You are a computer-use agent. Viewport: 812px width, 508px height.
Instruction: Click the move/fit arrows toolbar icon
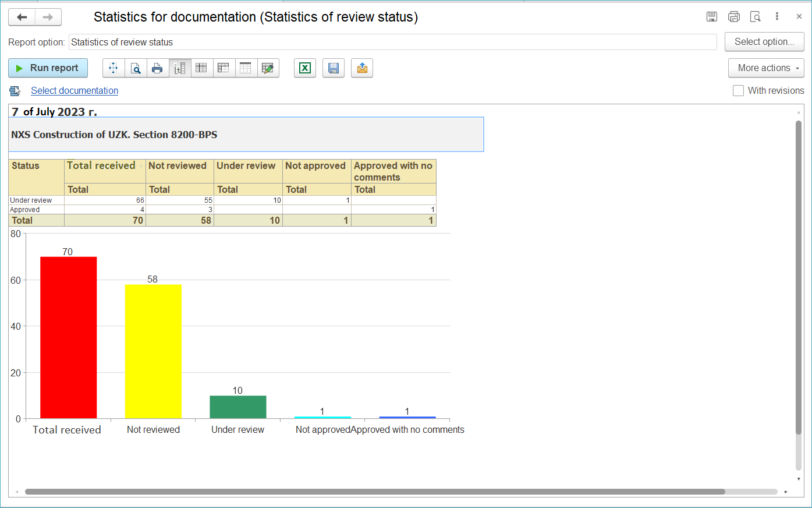pos(114,68)
